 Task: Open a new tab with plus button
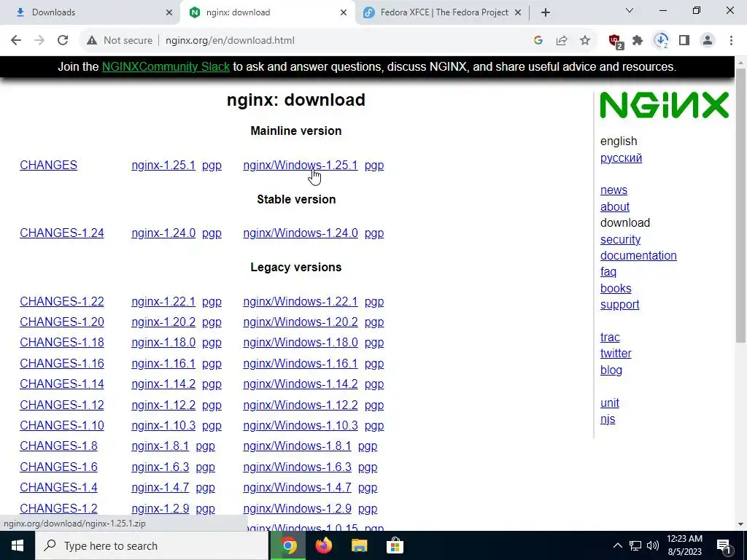[x=546, y=12]
